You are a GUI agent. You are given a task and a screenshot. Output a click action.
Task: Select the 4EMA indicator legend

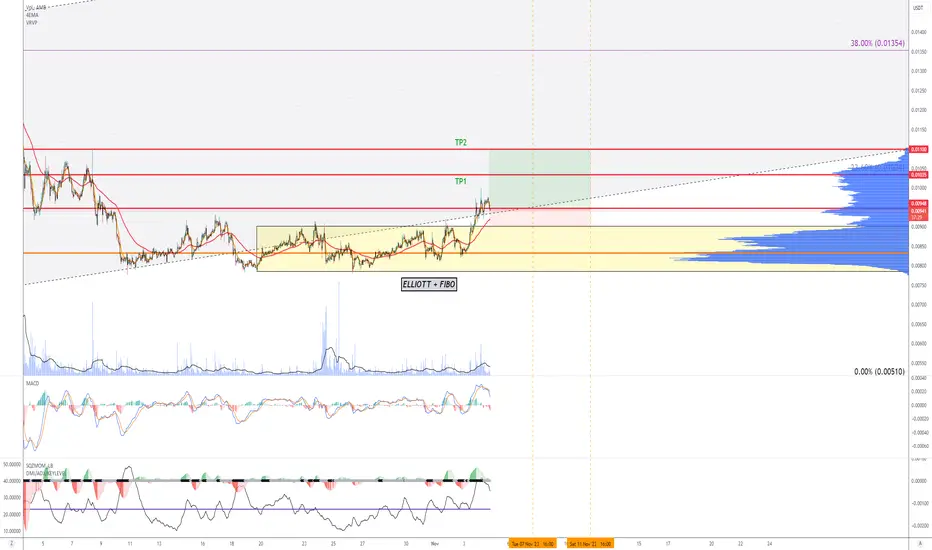[32, 15]
